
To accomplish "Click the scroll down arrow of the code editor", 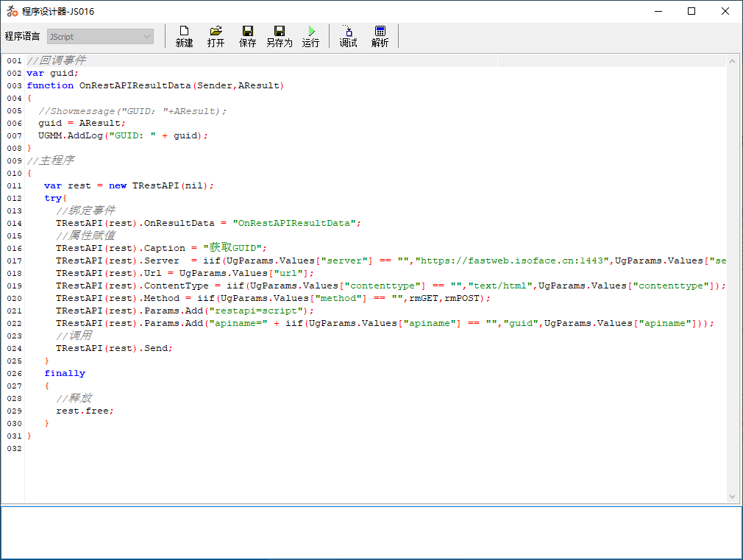I will point(732,497).
